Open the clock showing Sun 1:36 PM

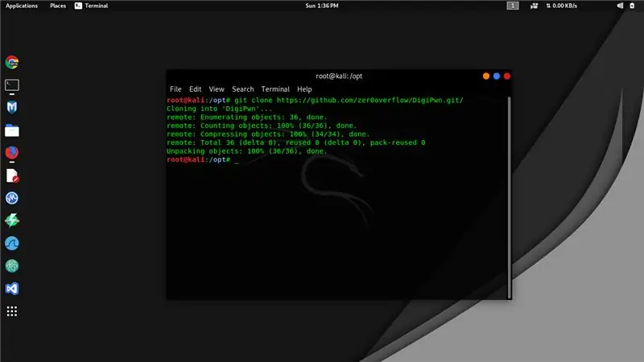[322, 6]
